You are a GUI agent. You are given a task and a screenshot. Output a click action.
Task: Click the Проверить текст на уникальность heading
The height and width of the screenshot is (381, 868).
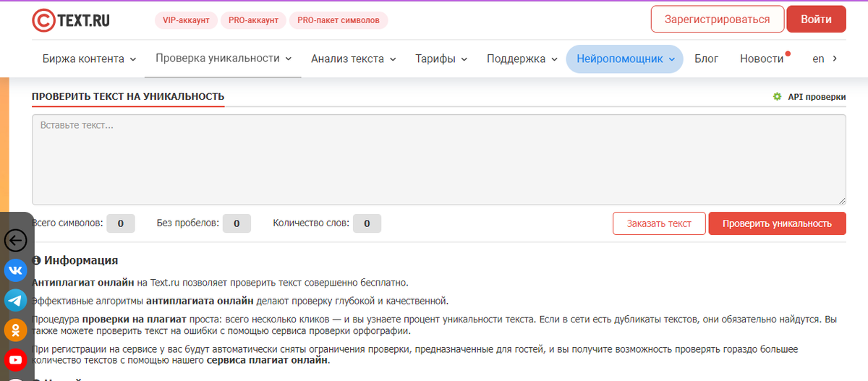(128, 97)
